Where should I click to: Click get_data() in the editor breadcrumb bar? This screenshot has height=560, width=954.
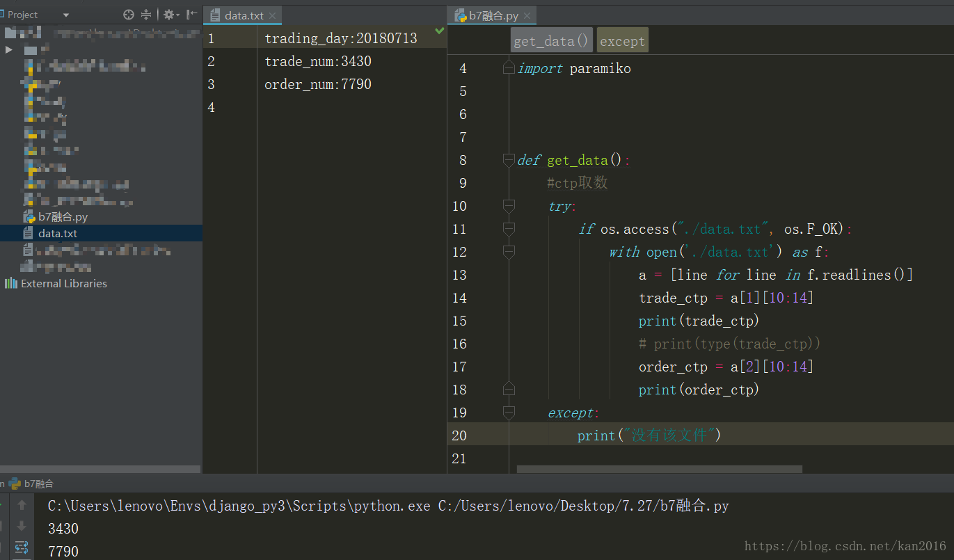[551, 40]
